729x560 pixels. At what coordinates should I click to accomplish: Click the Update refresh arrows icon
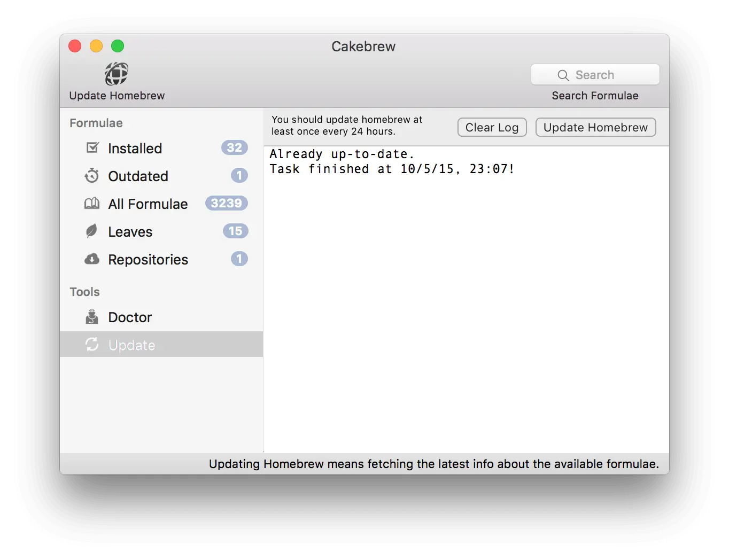[92, 345]
